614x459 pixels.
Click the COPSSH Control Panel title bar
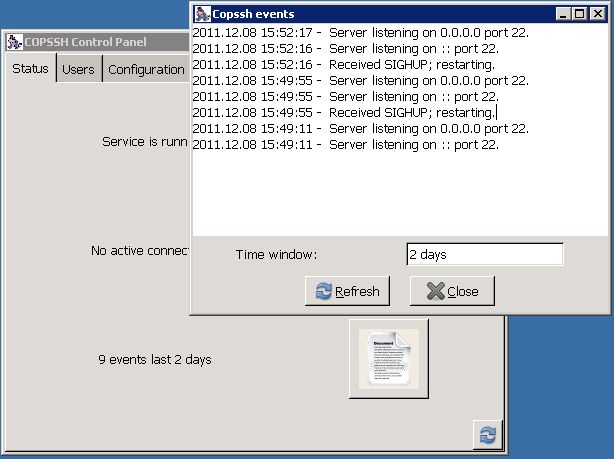(97, 42)
